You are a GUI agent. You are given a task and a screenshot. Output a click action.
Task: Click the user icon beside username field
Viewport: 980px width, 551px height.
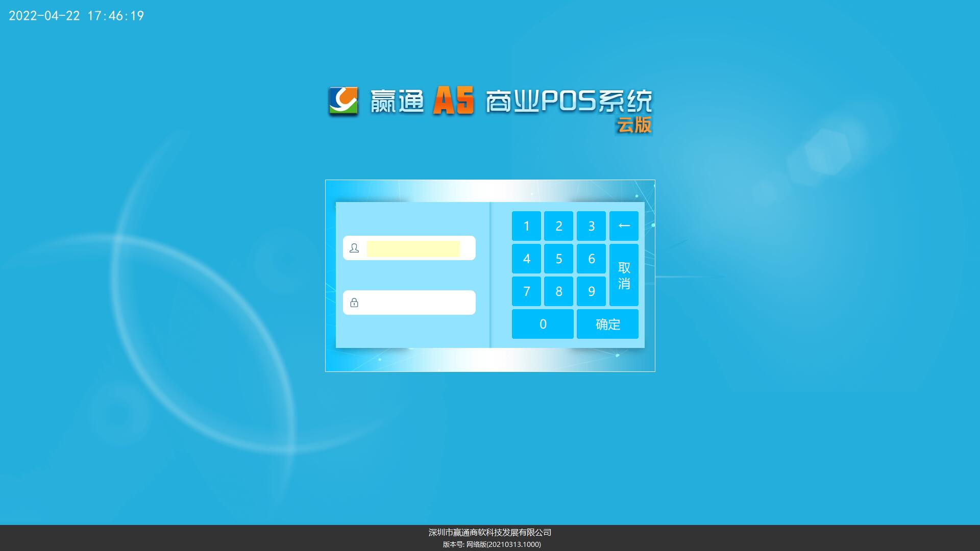tap(354, 248)
